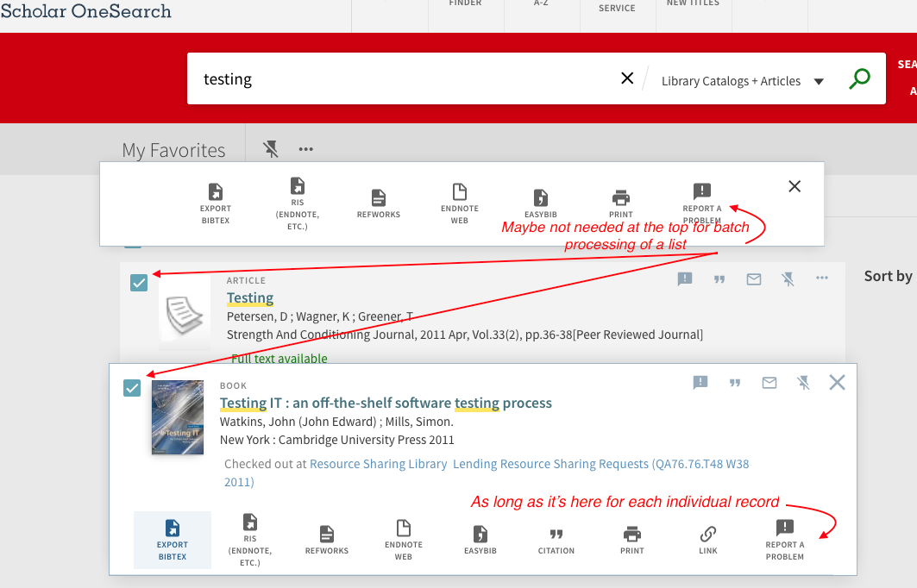This screenshot has height=588, width=917.
Task: Uncheck the Testing article checkbox
Action: [139, 282]
